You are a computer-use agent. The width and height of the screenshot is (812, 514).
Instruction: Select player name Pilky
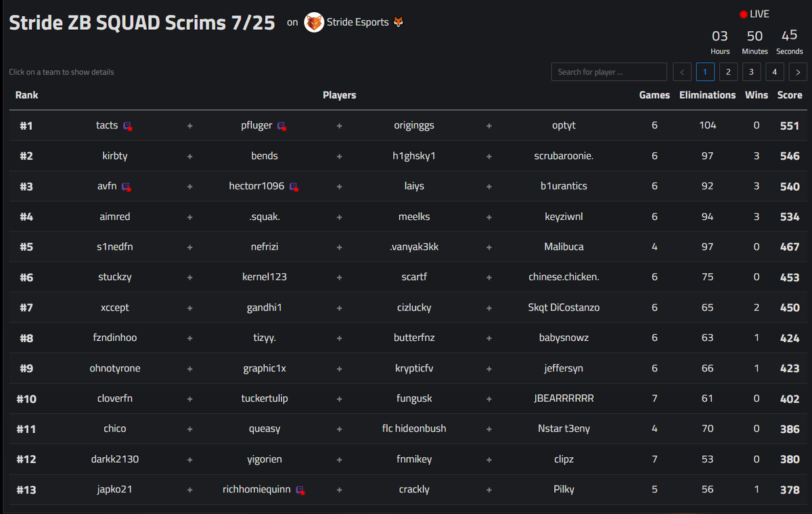564,490
